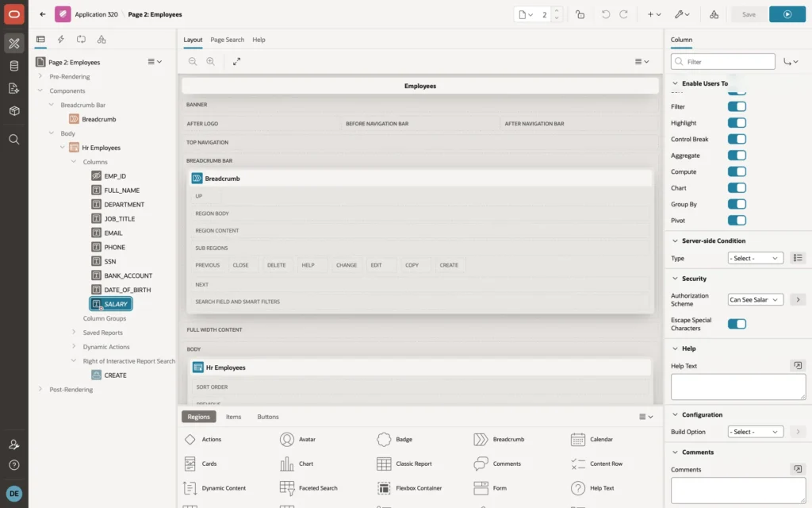The width and height of the screenshot is (812, 508).
Task: Open the Page Search tab
Action: click(227, 40)
